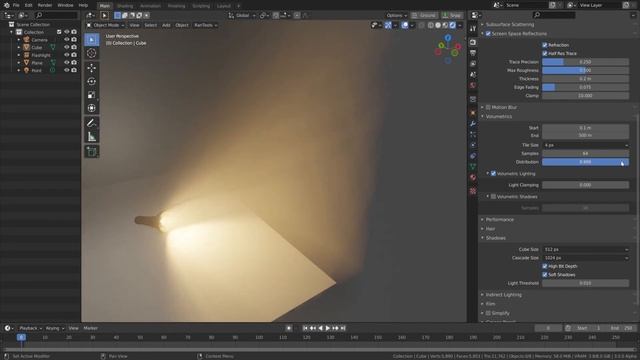Select the Move tool
The height and width of the screenshot is (360, 640).
[92, 68]
